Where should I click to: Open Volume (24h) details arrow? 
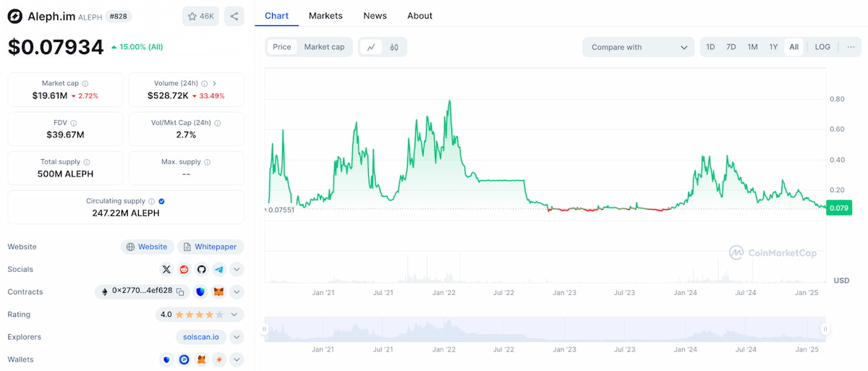215,84
